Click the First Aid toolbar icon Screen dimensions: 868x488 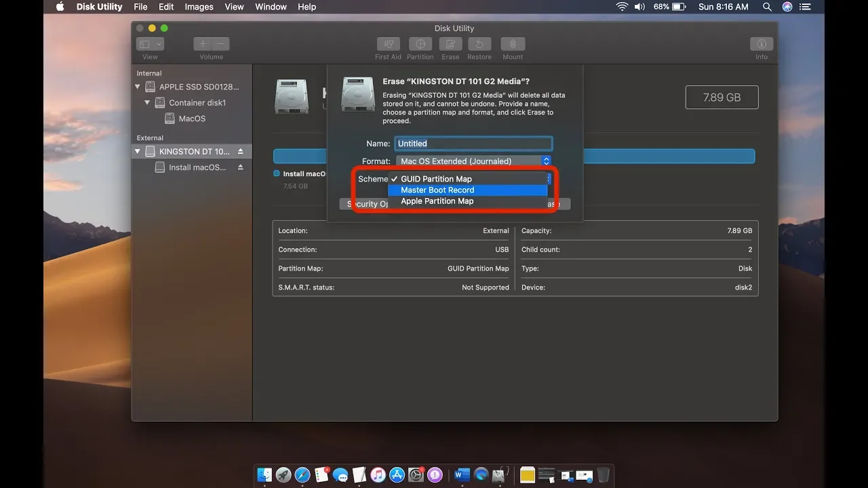point(388,44)
